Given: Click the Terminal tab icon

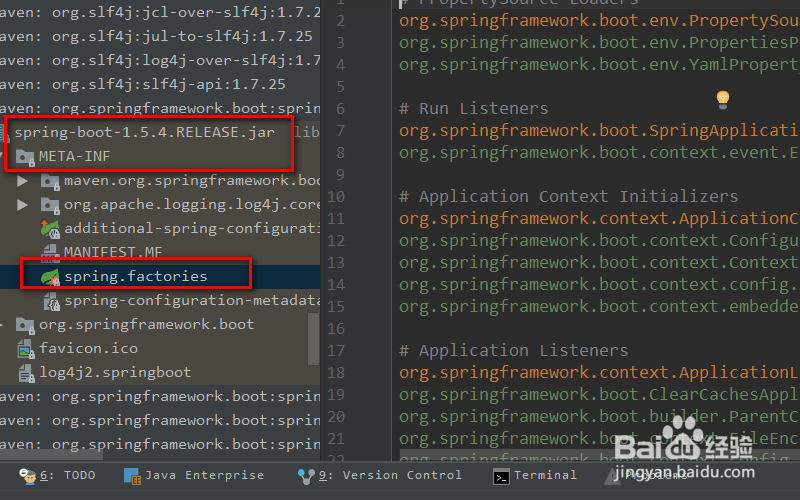Looking at the screenshot, I should 501,478.
